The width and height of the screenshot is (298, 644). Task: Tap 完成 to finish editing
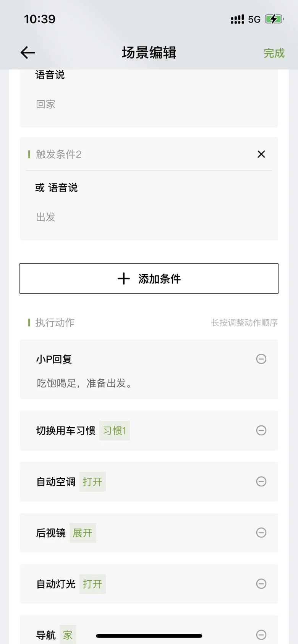click(x=274, y=53)
